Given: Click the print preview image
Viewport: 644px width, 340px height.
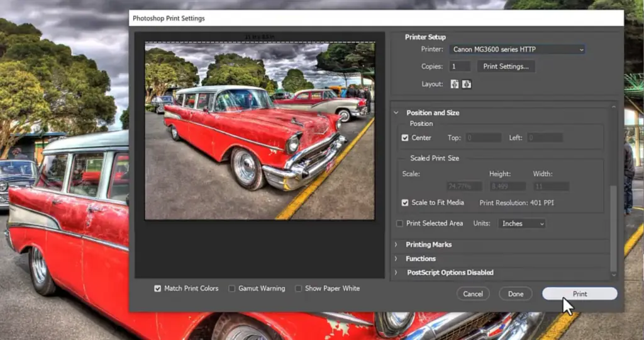Looking at the screenshot, I should [x=260, y=131].
